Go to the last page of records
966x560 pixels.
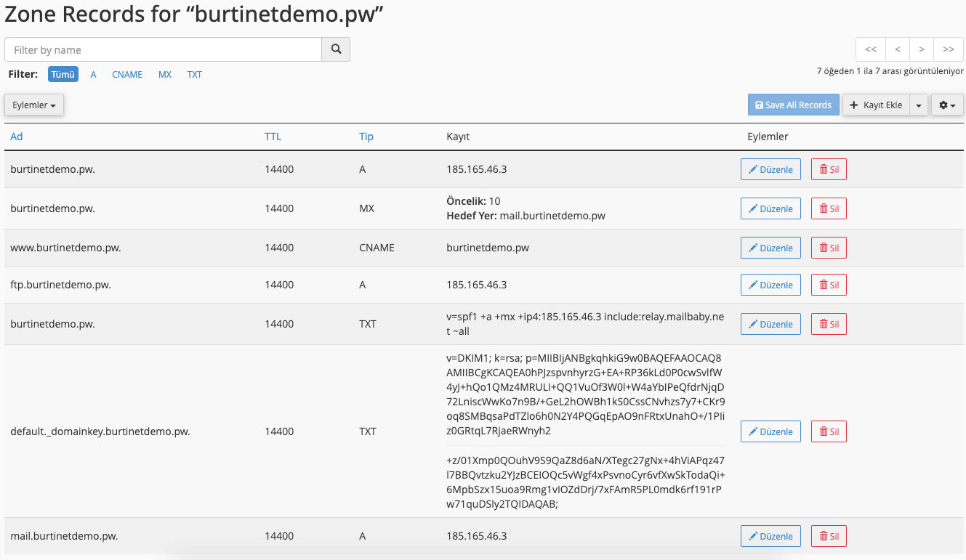948,49
